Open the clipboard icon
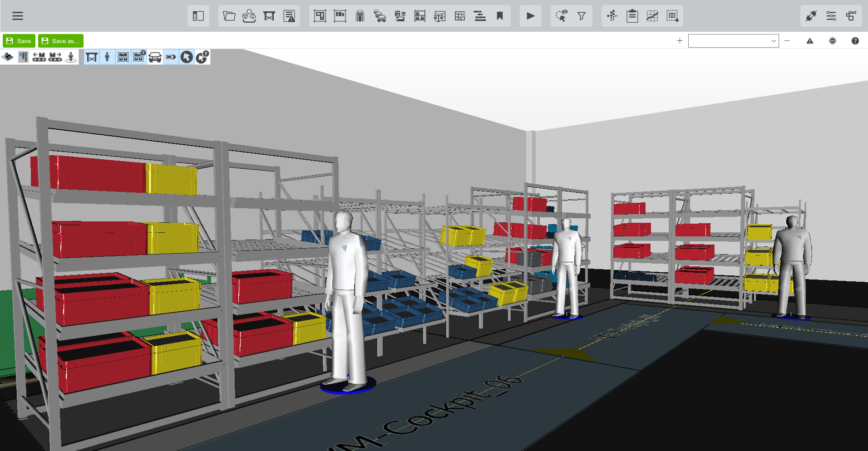 [x=632, y=16]
